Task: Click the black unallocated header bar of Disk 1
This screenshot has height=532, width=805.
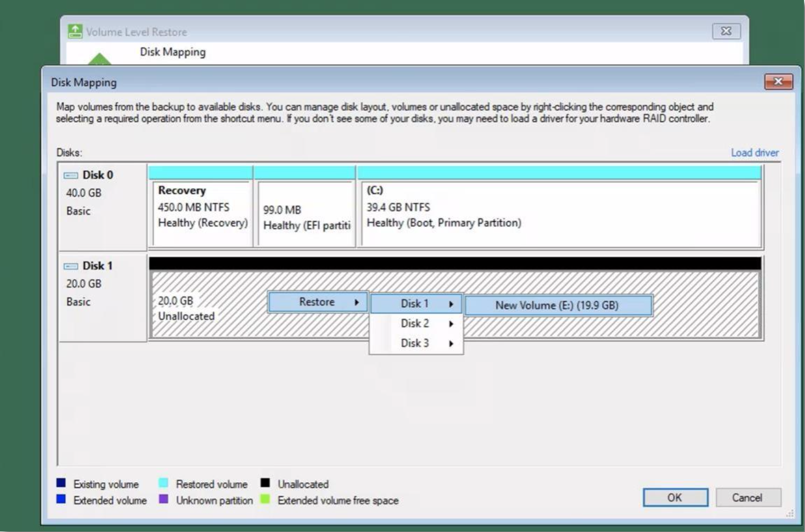Action: pos(455,263)
